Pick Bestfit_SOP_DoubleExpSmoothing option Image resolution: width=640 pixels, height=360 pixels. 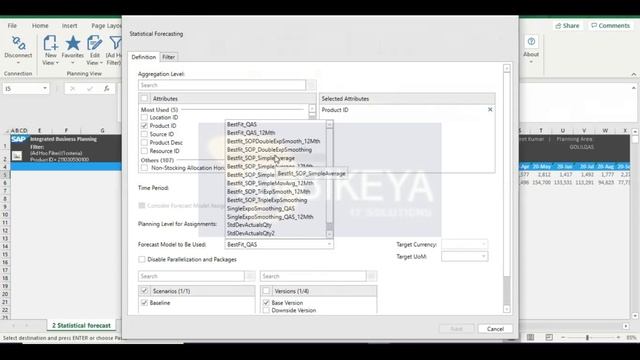click(x=269, y=149)
